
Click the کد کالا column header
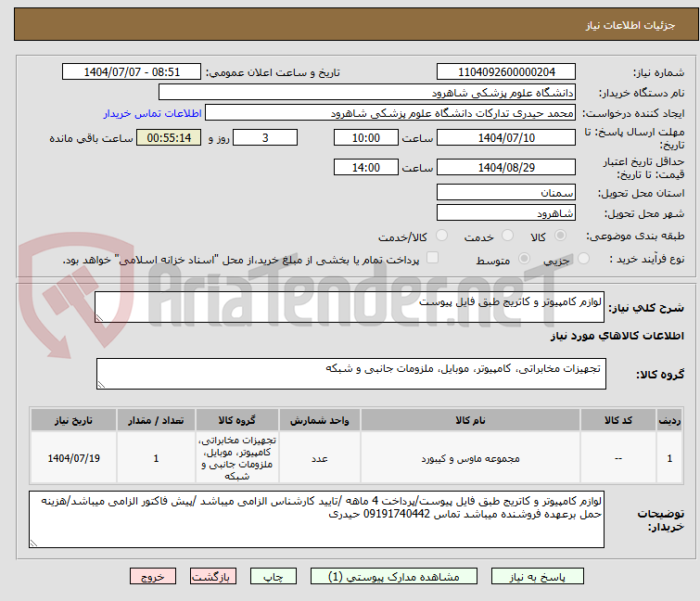(617, 420)
